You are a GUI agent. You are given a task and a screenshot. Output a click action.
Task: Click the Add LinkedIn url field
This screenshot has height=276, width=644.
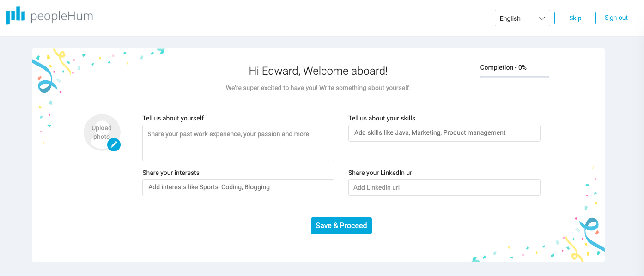point(444,187)
